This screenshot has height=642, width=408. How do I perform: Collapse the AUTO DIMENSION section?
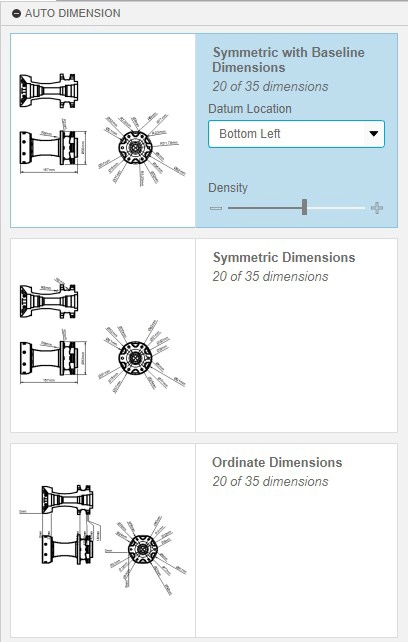pos(16,14)
